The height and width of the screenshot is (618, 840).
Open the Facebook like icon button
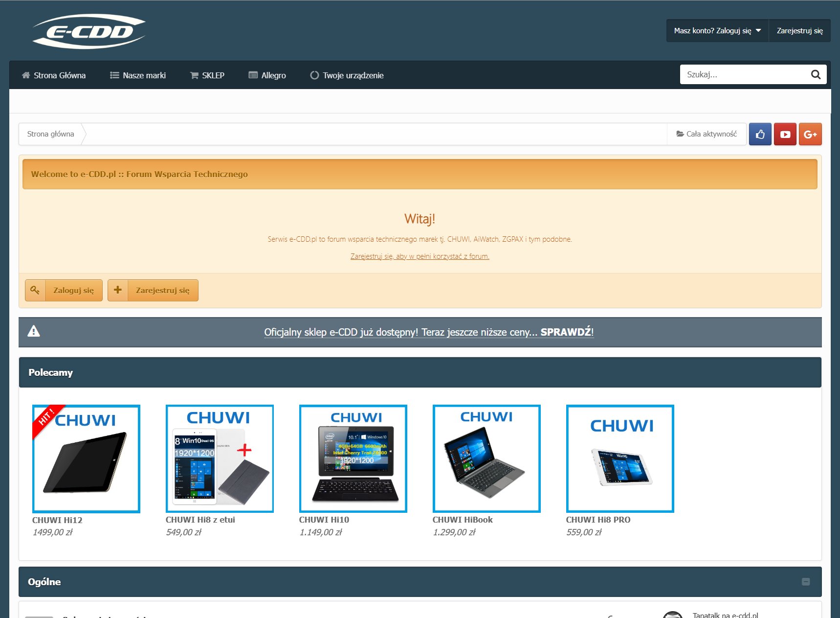(760, 134)
